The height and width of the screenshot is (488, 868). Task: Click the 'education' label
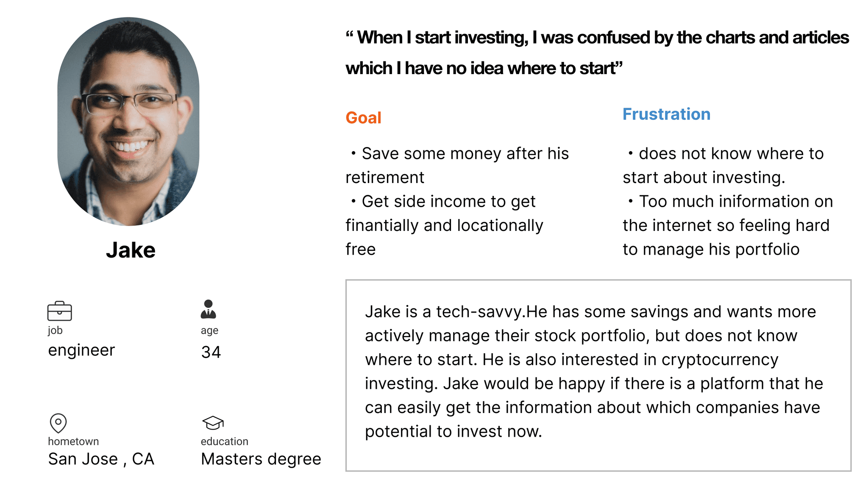[x=225, y=441]
